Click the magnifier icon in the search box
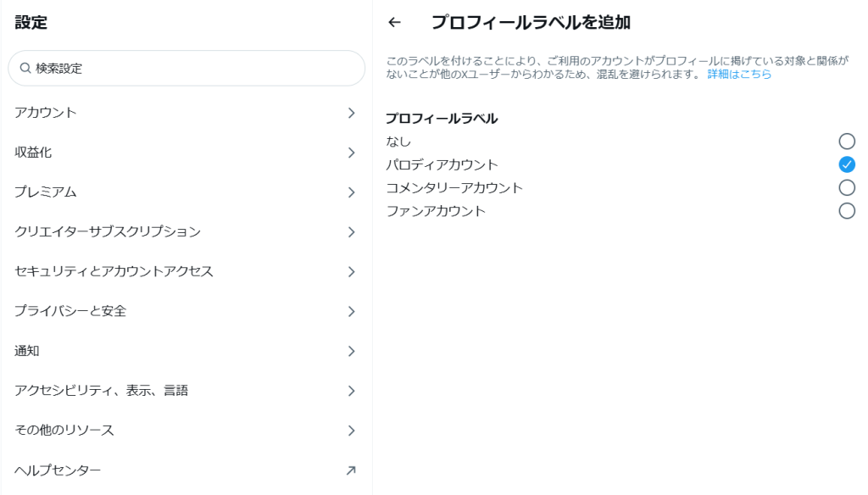Viewport: 868px width, 495px height. tap(25, 68)
